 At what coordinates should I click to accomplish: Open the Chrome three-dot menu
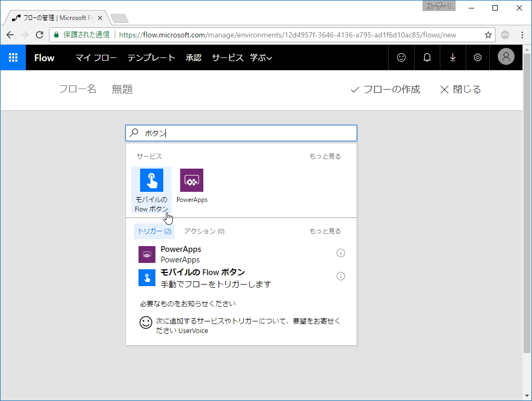522,35
